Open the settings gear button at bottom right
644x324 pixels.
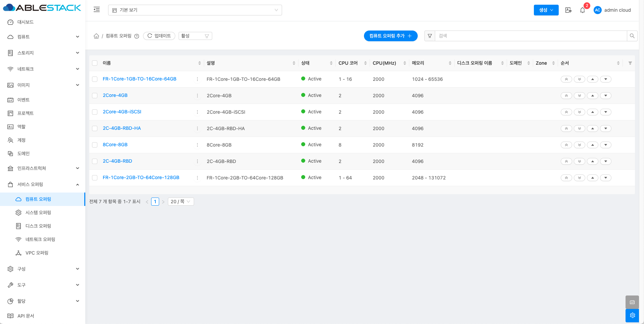point(632,315)
